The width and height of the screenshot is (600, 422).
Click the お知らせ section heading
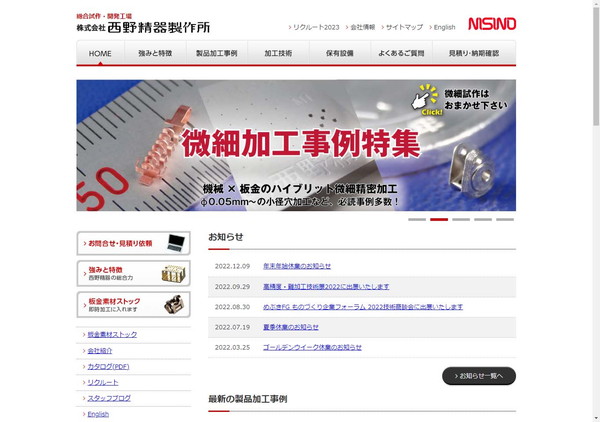tap(226, 237)
